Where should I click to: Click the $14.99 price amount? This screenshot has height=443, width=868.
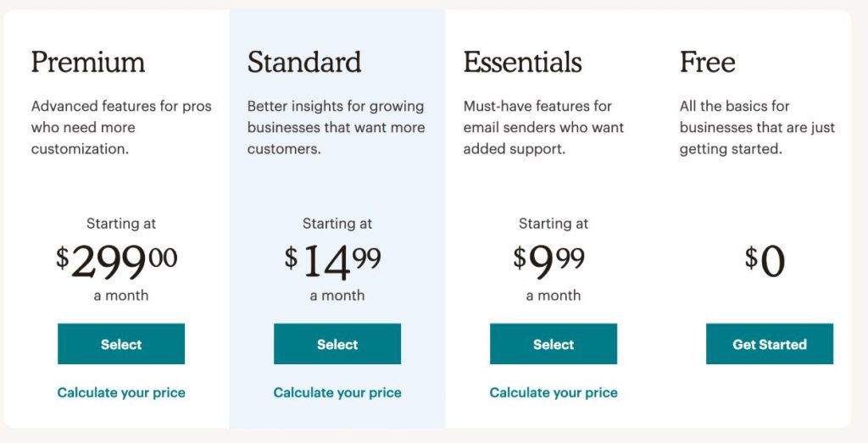[x=333, y=262]
